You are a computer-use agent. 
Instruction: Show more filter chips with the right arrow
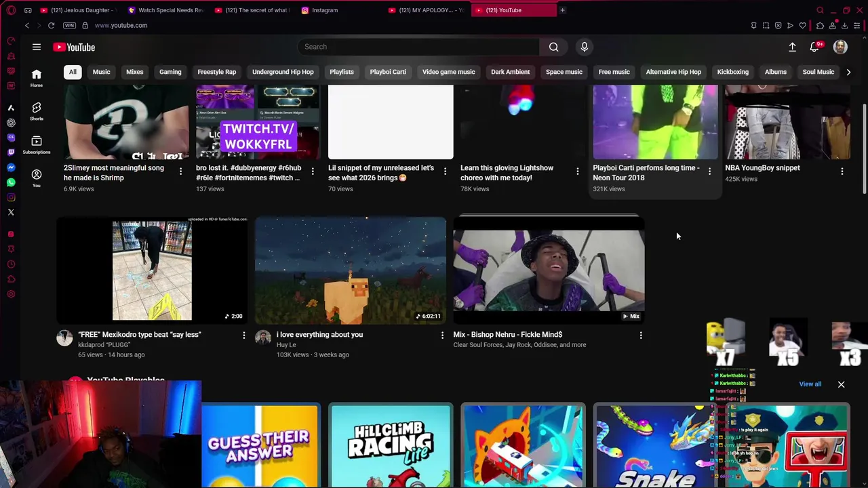[848, 72]
